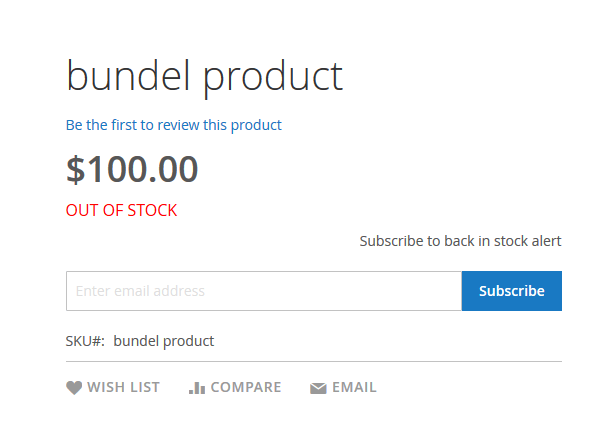Add product via WISH LIST text
Image resolution: width=606 pixels, height=447 pixels.
click(x=123, y=387)
